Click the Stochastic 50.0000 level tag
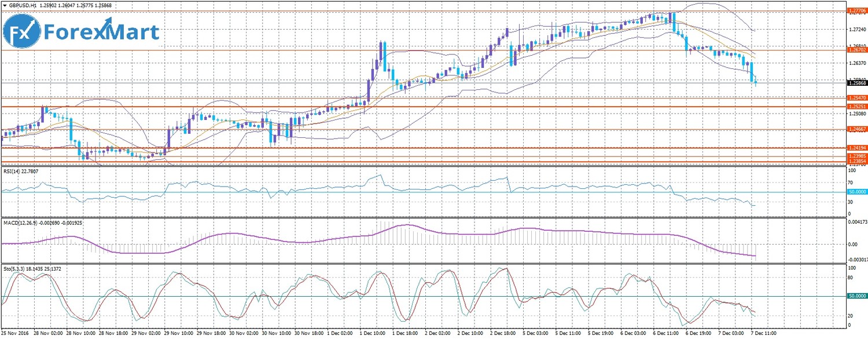 pos(856,296)
